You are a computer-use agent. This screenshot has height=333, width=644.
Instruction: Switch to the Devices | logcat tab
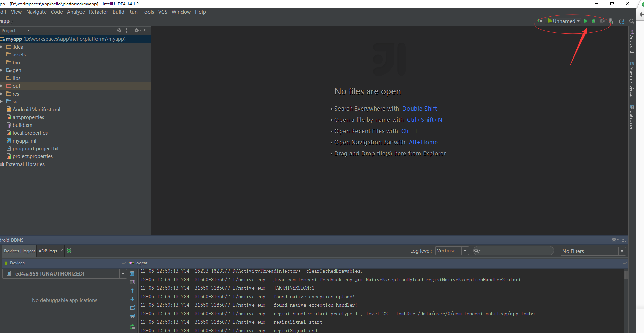(19, 251)
